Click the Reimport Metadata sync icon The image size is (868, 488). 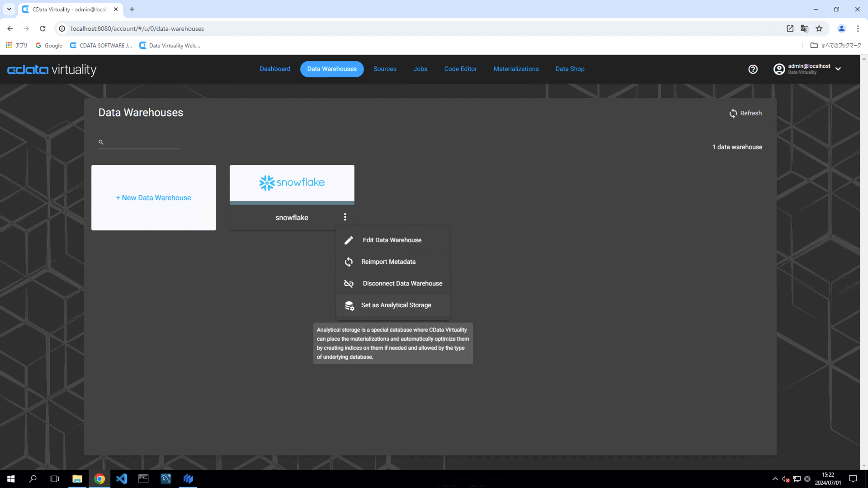pos(349,262)
